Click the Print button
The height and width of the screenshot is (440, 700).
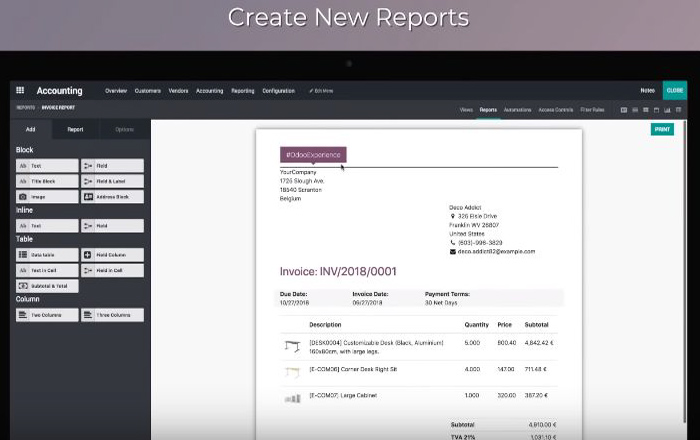662,129
